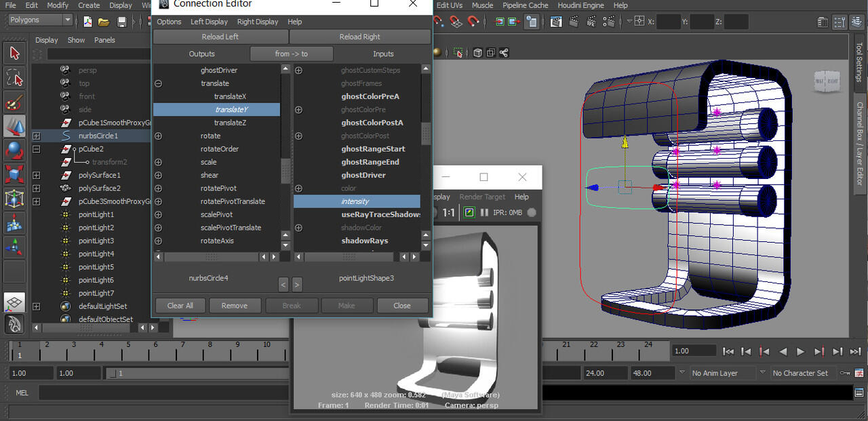Open the Script Editor icon
The width and height of the screenshot is (868, 421).
click(x=860, y=393)
